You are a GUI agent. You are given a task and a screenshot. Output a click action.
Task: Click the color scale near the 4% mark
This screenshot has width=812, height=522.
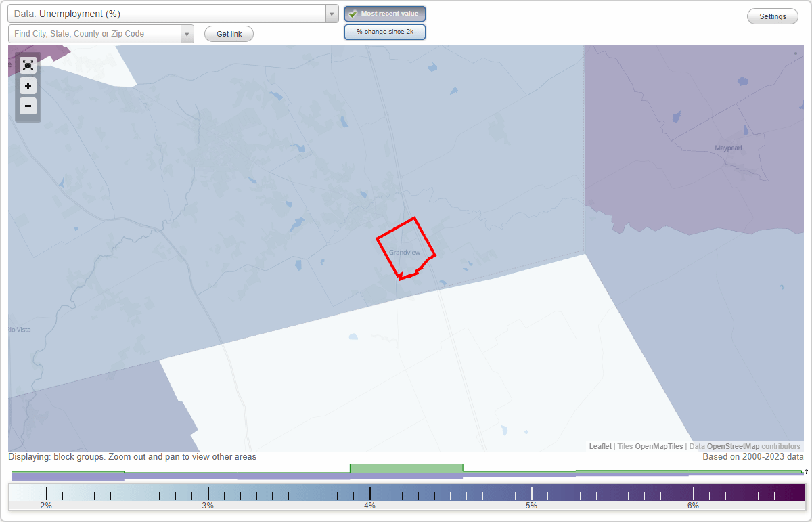[369, 490]
